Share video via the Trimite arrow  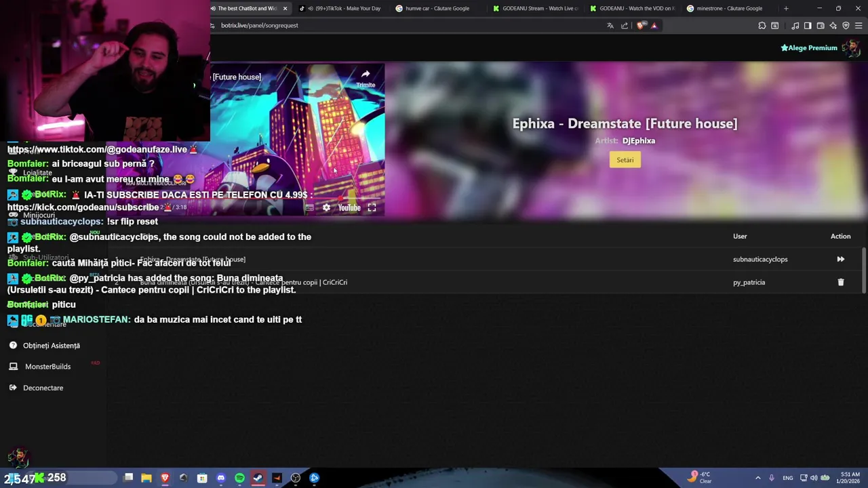click(x=366, y=78)
